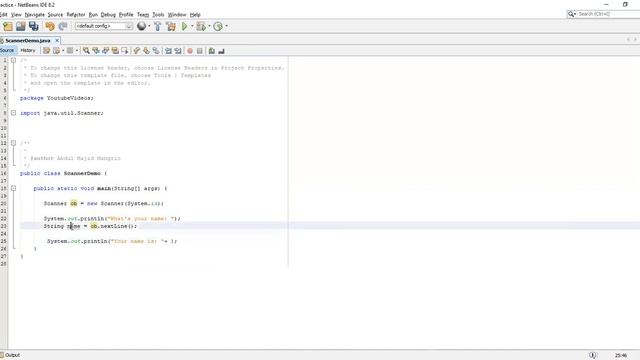Click 'import java.util.Scanner;' code line
Screen dimensions: 640x360
click(62, 113)
